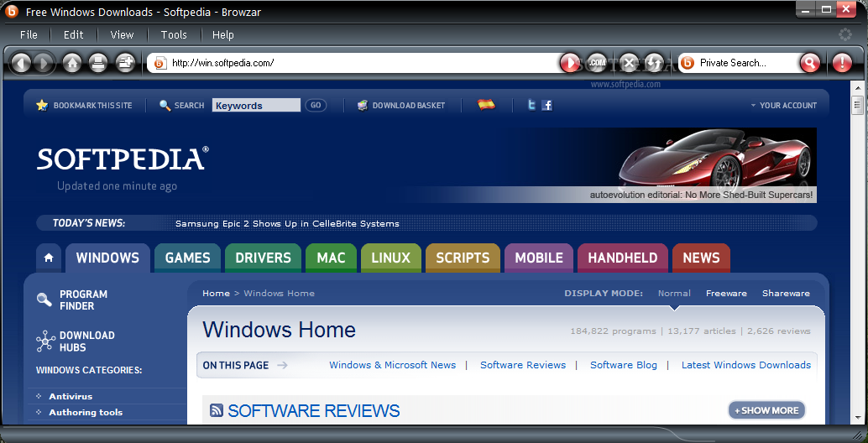Click the add favorite toolbar icon
Image resolution: width=868 pixels, height=443 pixels.
pyautogui.click(x=126, y=63)
